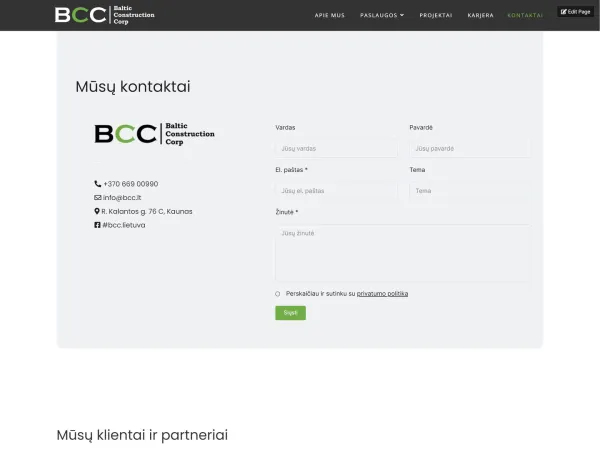This screenshot has height=450, width=600.
Task: Click the Facebook icon beside #bcc.lietuva
Action: 97,225
